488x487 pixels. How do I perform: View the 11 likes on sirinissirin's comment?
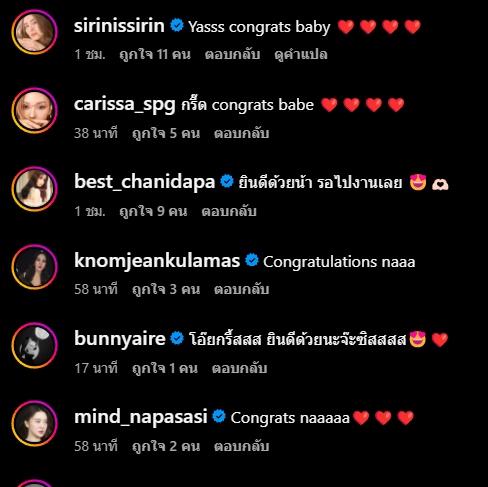[x=155, y=54]
